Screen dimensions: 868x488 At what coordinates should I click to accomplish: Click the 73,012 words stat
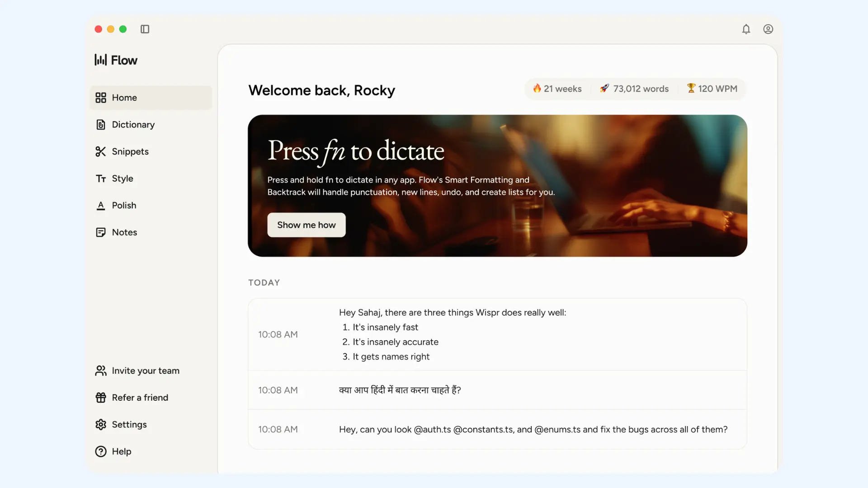click(x=634, y=89)
